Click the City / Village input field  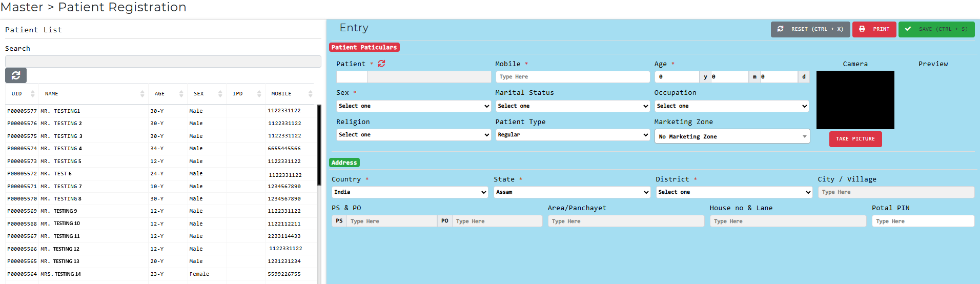coord(896,192)
